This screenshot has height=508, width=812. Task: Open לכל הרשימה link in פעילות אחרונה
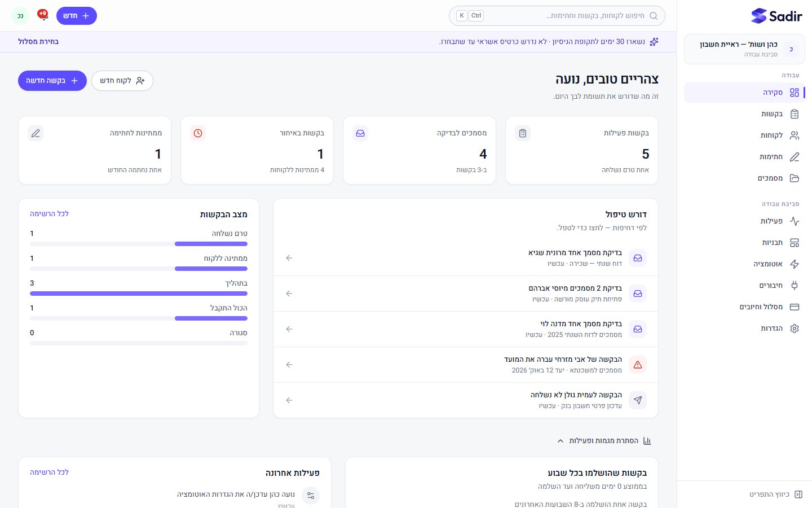click(x=50, y=472)
